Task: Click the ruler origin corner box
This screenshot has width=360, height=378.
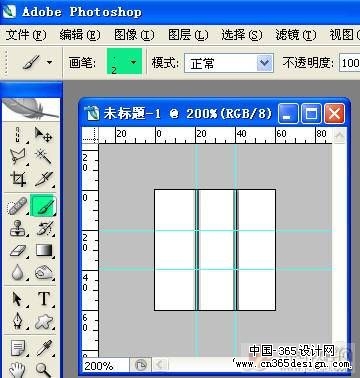Action: pyautogui.click(x=90, y=135)
